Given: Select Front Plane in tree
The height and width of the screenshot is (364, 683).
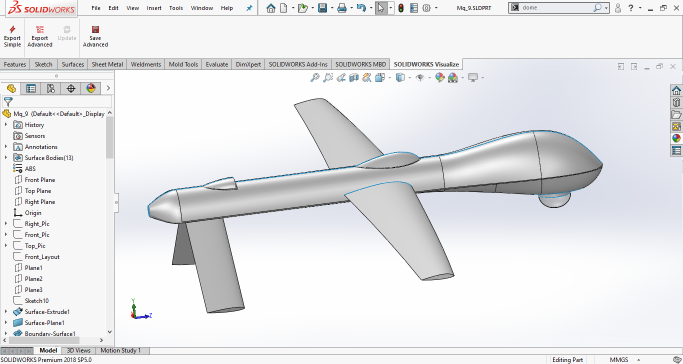Looking at the screenshot, I should coord(40,180).
